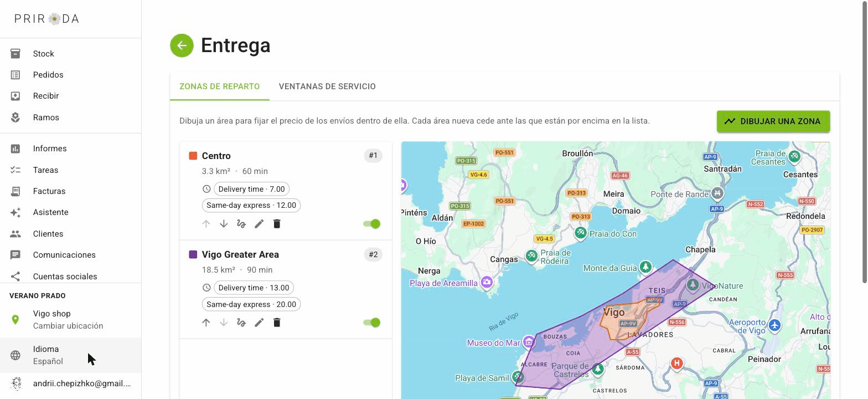Click the Asistente sparkle icon
The width and height of the screenshot is (868, 399).
pyautogui.click(x=15, y=212)
